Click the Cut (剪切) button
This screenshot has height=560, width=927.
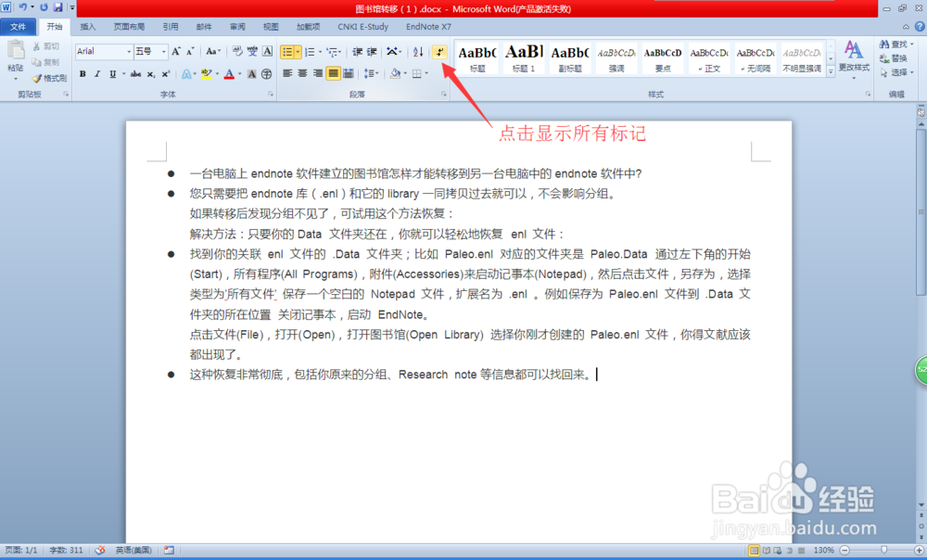click(46, 46)
